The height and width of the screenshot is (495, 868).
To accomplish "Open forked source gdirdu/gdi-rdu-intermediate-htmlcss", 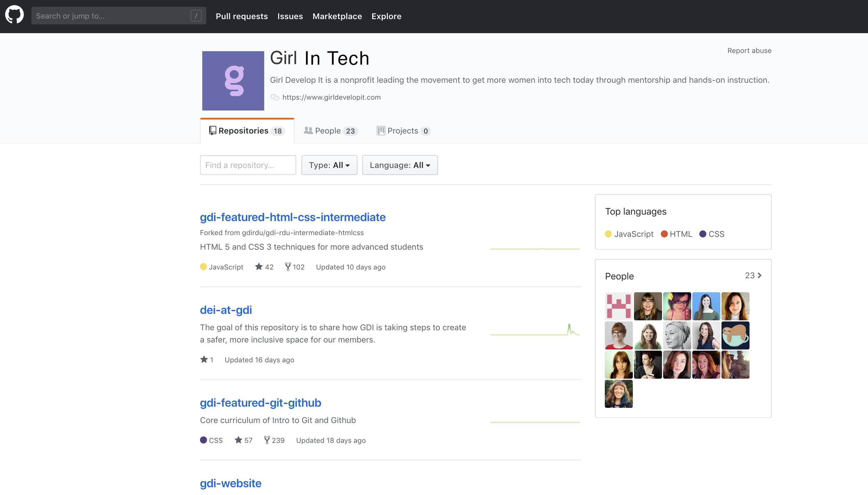I will click(x=303, y=233).
